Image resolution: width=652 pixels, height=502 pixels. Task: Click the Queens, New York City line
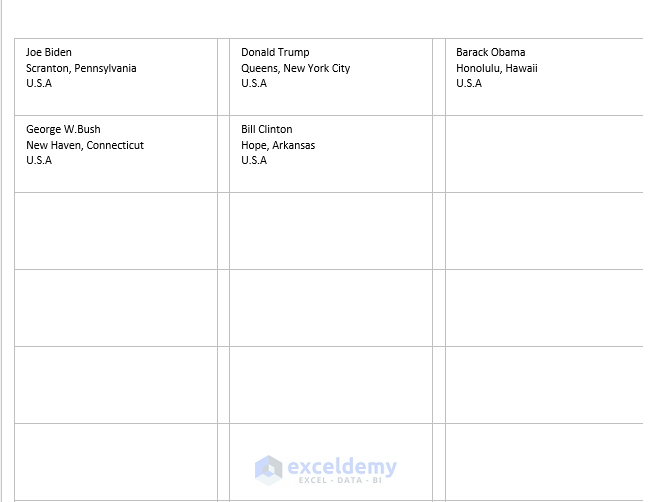pyautogui.click(x=295, y=68)
